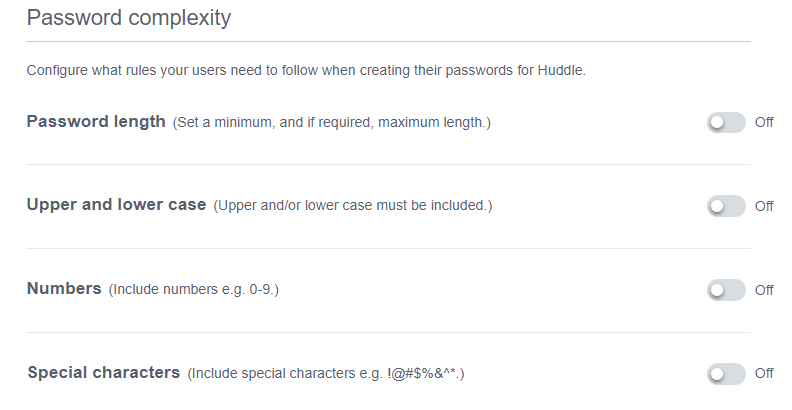Image resolution: width=792 pixels, height=410 pixels.
Task: Click the special characters example hint text
Action: click(326, 374)
